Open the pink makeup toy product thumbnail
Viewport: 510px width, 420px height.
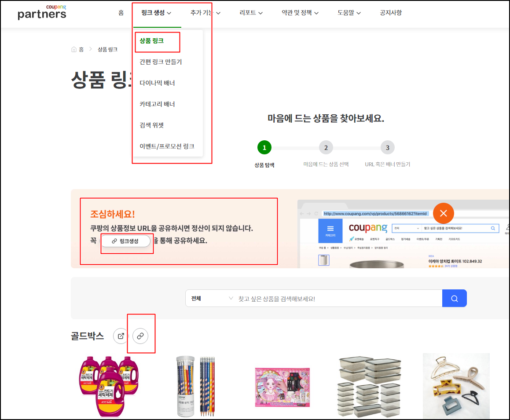coord(283,387)
